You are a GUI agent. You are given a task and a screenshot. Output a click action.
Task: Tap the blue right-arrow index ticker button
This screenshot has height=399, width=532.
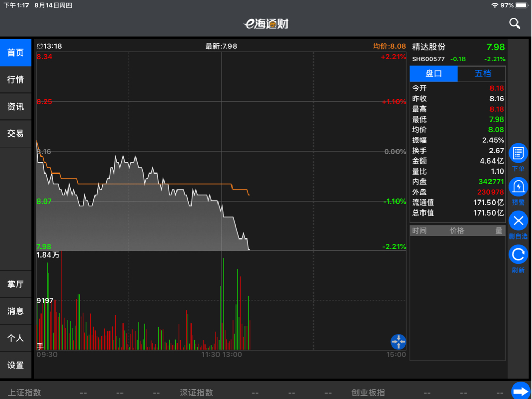[521, 391]
